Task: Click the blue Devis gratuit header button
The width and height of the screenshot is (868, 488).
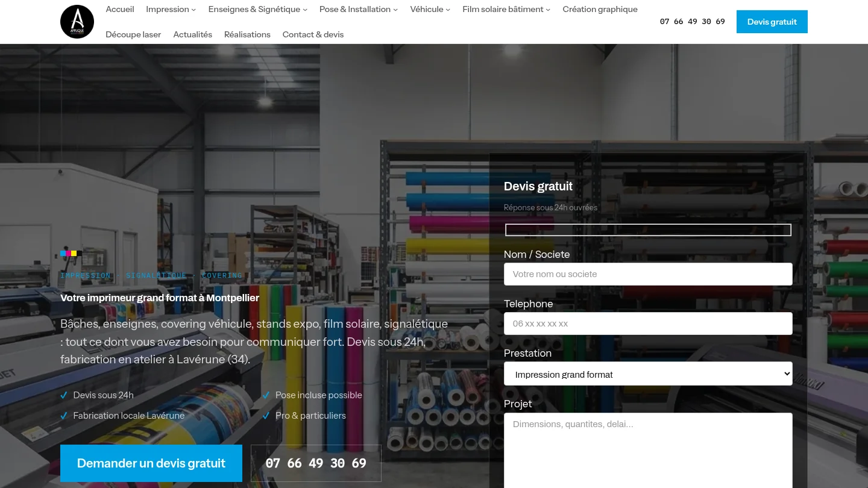Action: point(772,22)
